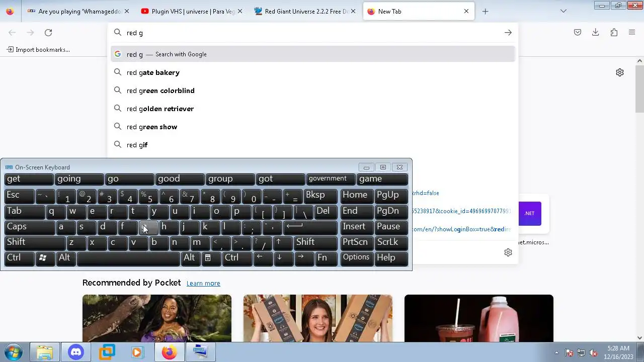Tap the left arrow key on keyboard
This screenshot has height=362, width=644.
263,258
